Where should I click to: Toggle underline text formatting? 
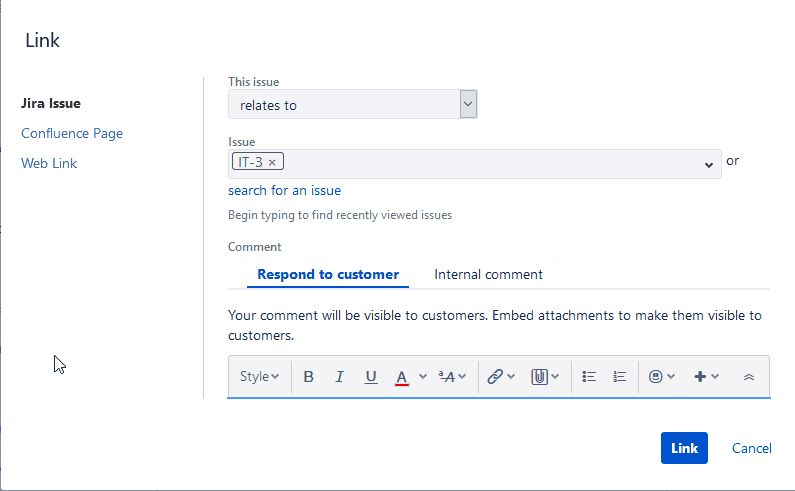click(x=371, y=377)
